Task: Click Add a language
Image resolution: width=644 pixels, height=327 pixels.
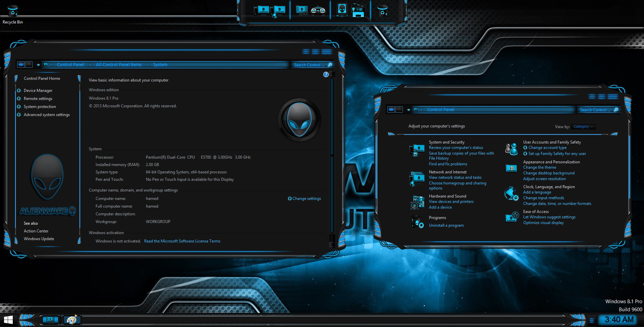Action: [x=537, y=192]
